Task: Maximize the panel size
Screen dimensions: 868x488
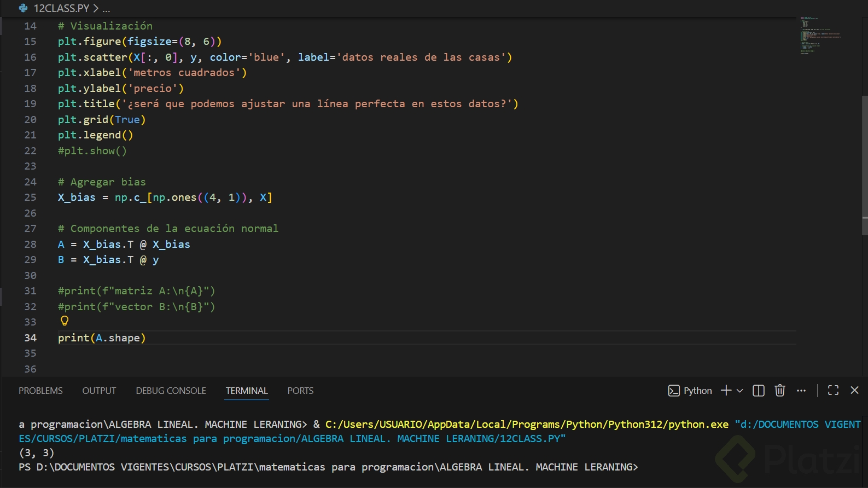Action: (833, 390)
